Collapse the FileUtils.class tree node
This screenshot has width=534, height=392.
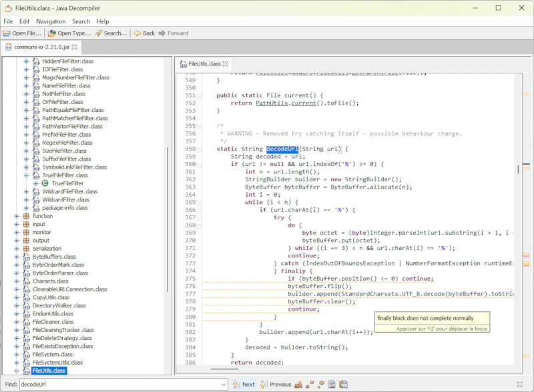tap(16, 371)
